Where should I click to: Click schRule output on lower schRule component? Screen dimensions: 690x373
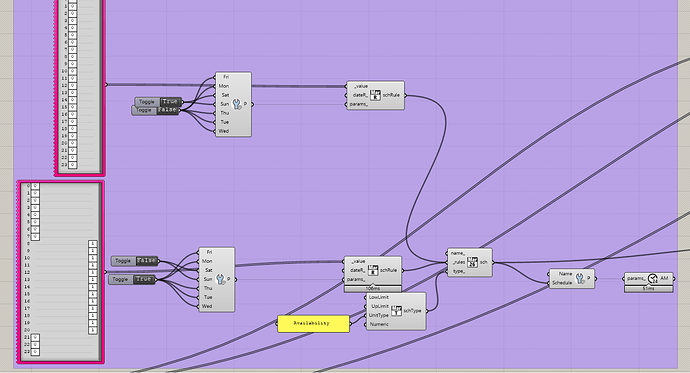coord(389,270)
